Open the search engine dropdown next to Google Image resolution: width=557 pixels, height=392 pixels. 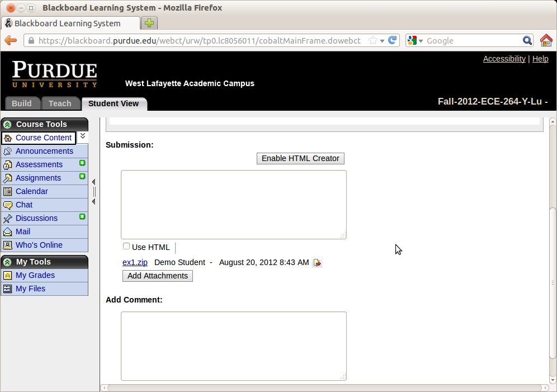(x=416, y=40)
